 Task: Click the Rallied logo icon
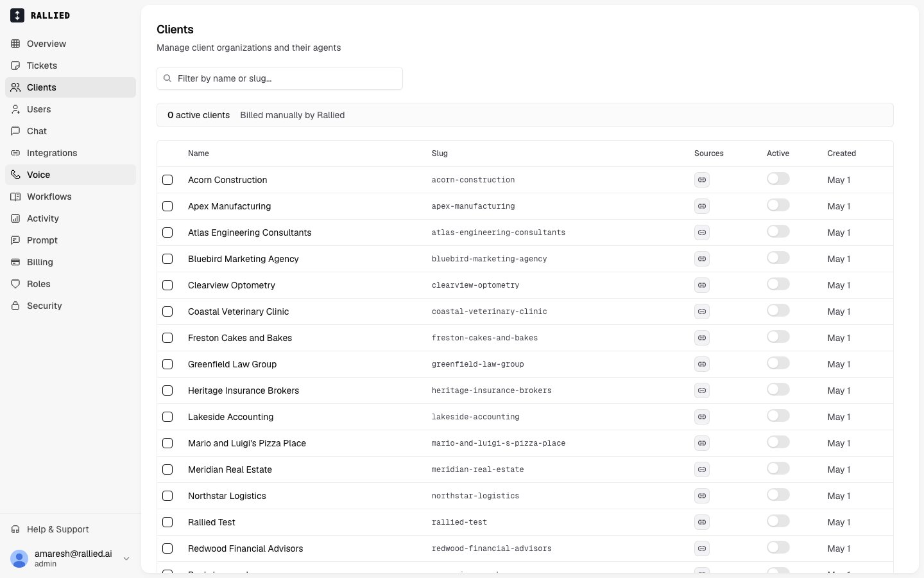(17, 15)
